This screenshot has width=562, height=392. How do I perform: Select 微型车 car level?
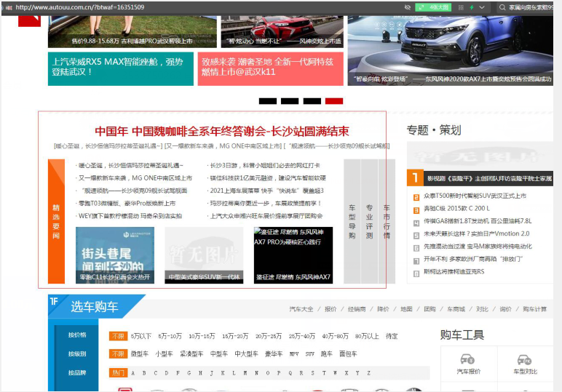pos(140,354)
